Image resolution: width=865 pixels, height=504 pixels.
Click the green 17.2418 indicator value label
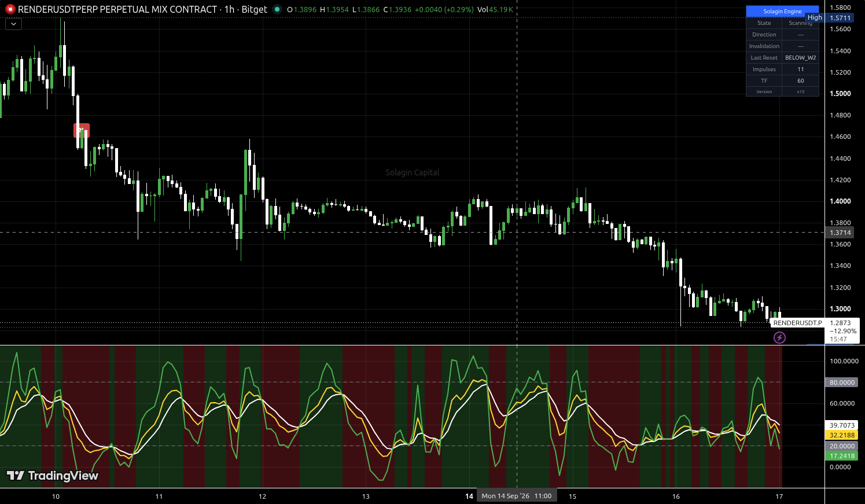pos(842,456)
